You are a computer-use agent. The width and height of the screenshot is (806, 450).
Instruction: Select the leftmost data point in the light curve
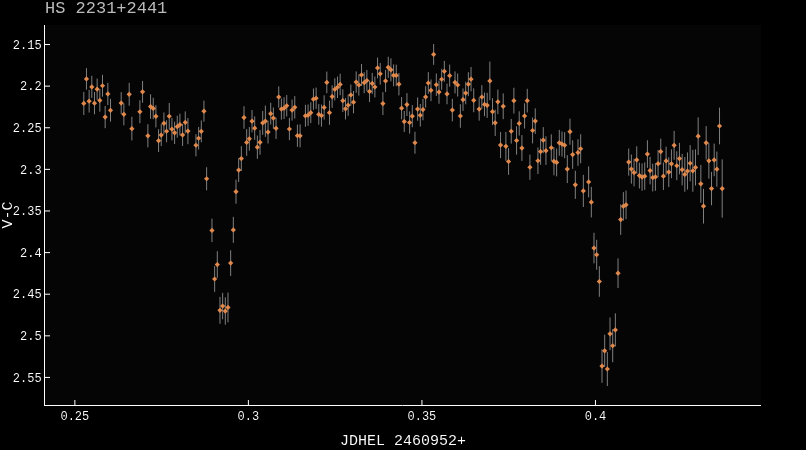(x=84, y=103)
